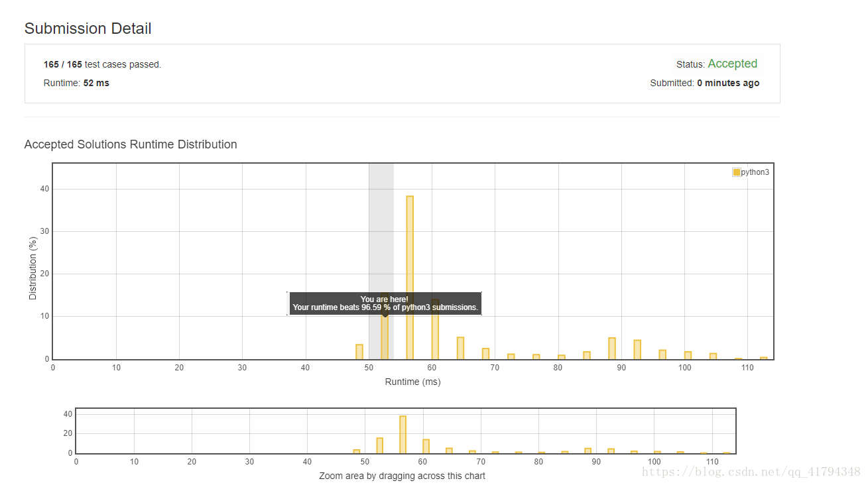This screenshot has width=868, height=485.
Task: Click the 'You are here!' tooltip
Action: [x=385, y=303]
